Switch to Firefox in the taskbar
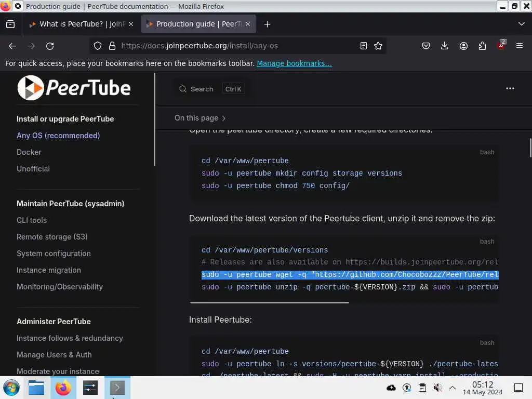 tap(63, 388)
